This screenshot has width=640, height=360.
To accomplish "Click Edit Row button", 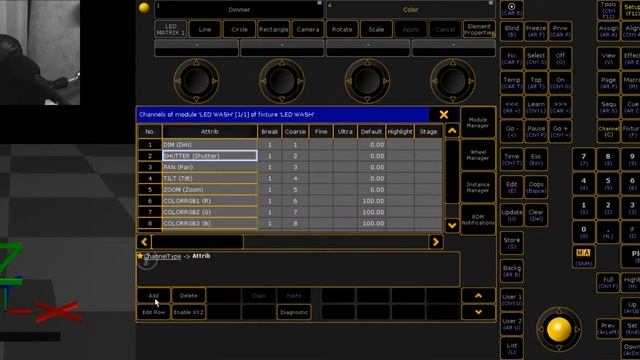I will point(153,312).
